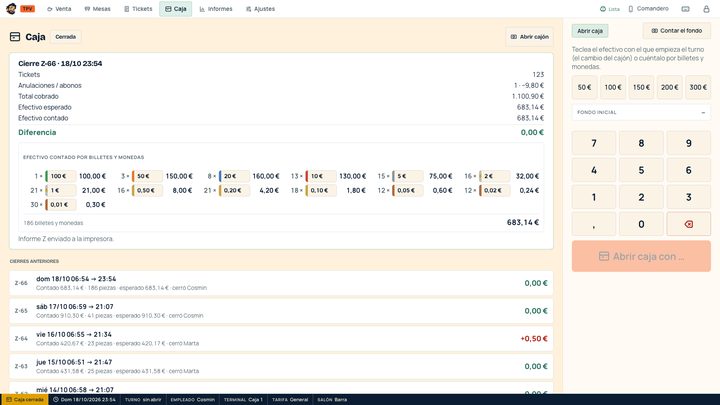Open previous closing Z-65 row
Screen dimensions: 720x405
tap(281, 311)
